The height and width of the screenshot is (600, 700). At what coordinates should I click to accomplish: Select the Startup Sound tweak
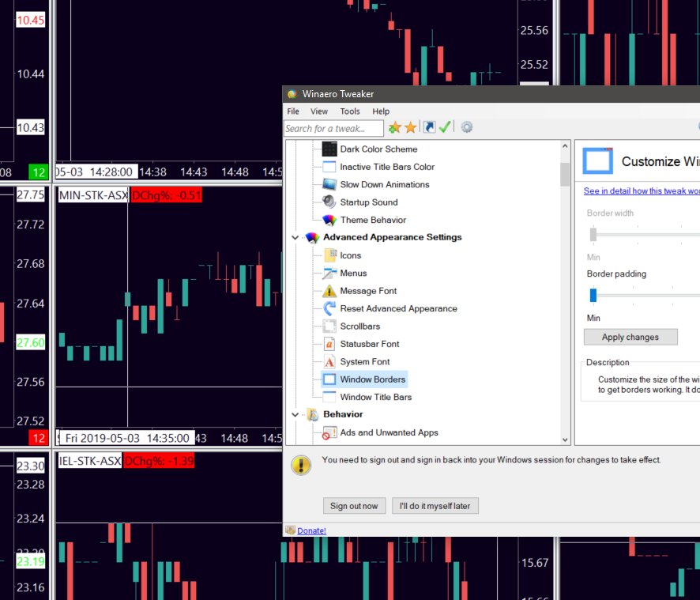tap(369, 202)
